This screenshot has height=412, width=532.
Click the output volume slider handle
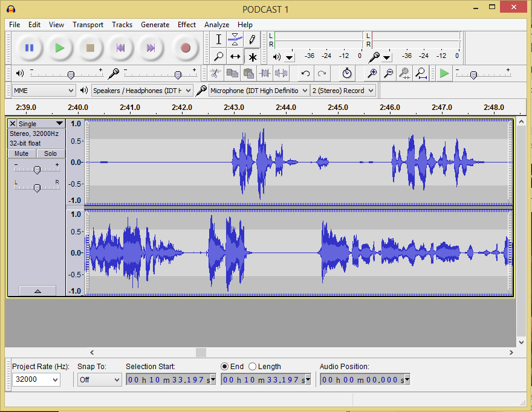point(71,75)
